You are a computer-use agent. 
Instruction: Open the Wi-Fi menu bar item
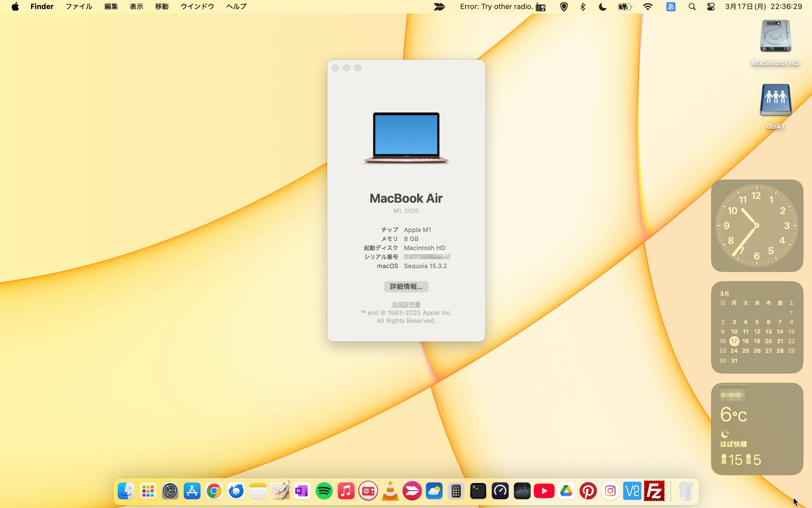(x=648, y=7)
